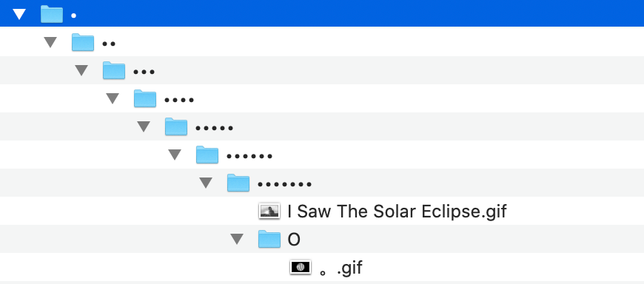644x284 pixels.
Task: Collapse the O folder disclosure triangle
Action: (x=237, y=239)
